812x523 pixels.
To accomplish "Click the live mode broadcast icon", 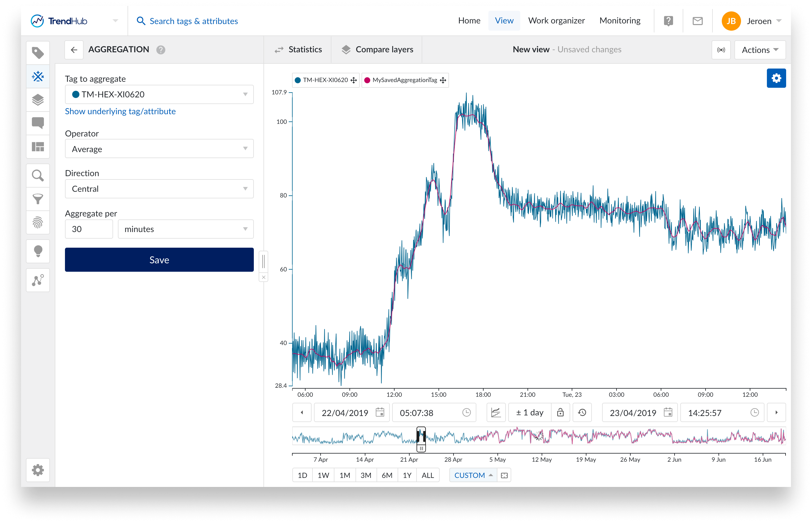I will [721, 50].
